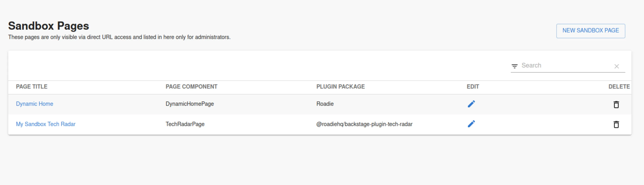
Task: Sort table by the PAGE TITLE column
Action: click(x=32, y=86)
